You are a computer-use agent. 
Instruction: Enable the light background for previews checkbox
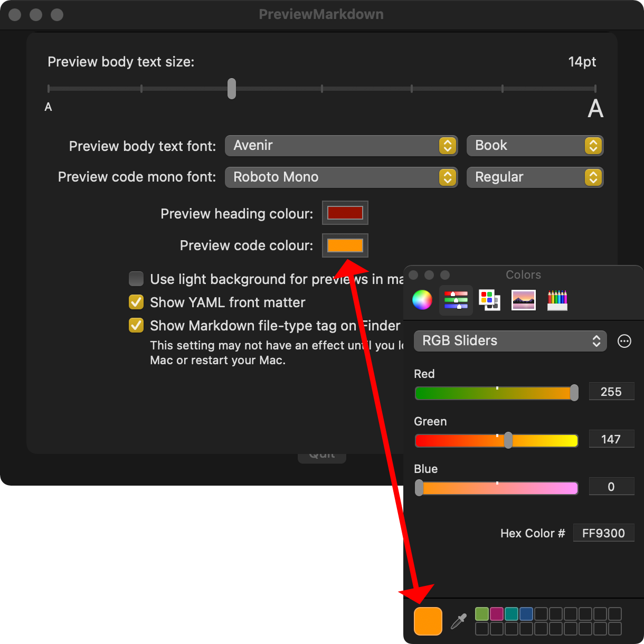(136, 279)
